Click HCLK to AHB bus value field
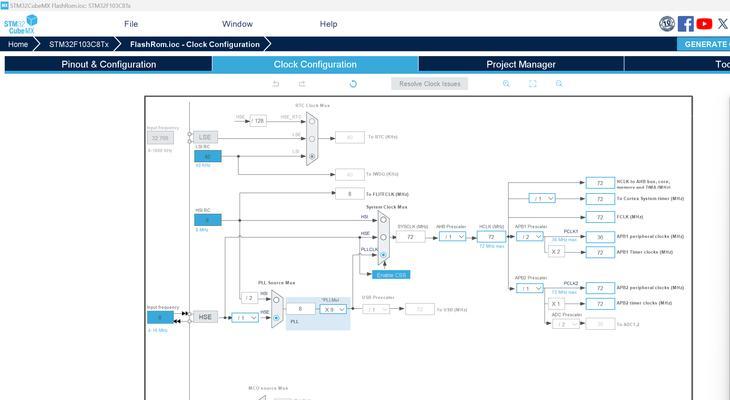Screen dimensions: 730x400 click(600, 183)
